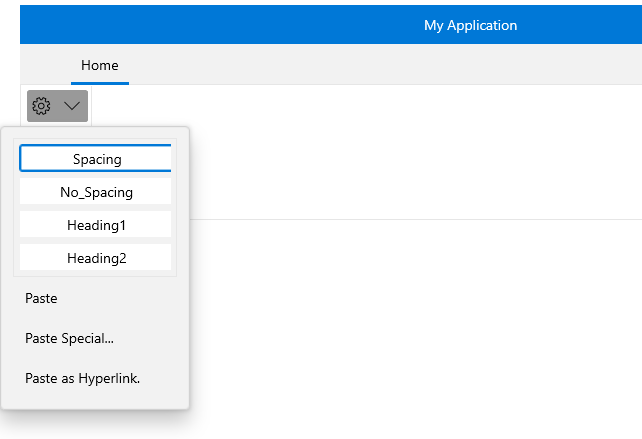Click the My Application title text
The image size is (642, 439).
click(x=470, y=25)
